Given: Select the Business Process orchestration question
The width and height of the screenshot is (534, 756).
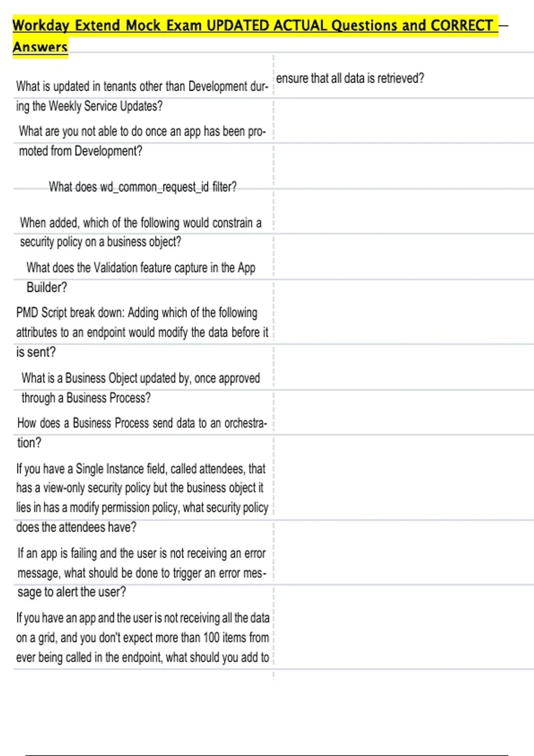Looking at the screenshot, I should click(142, 432).
